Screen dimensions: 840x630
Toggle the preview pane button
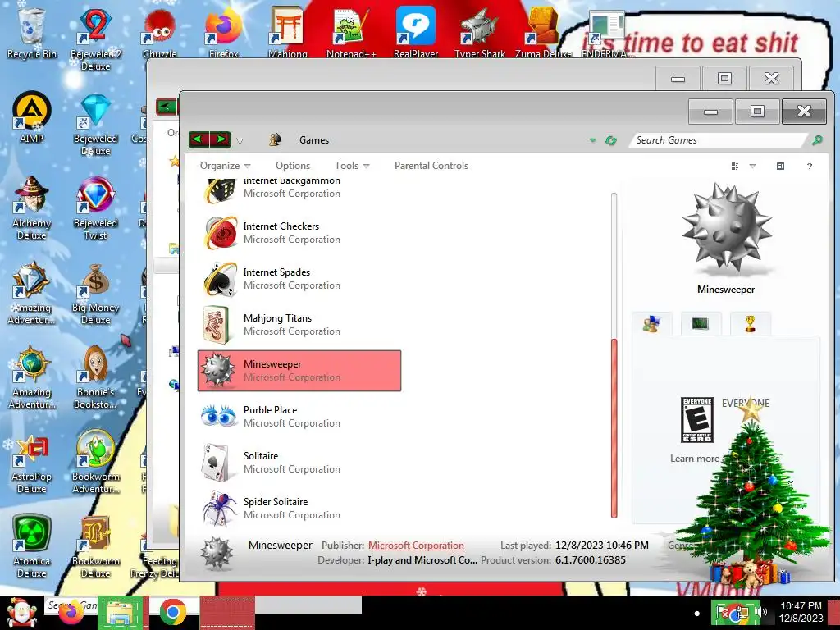pos(781,166)
